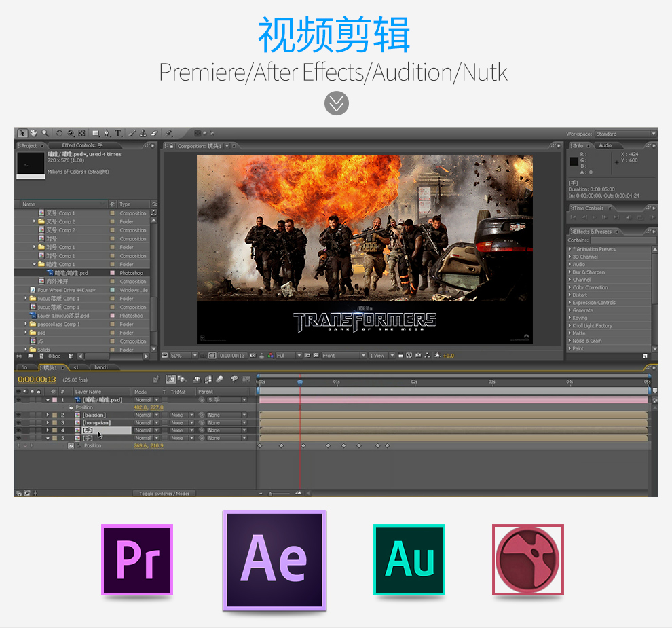Click the timeline zoom slider
Screen dimensions: 672x628
(x=279, y=494)
